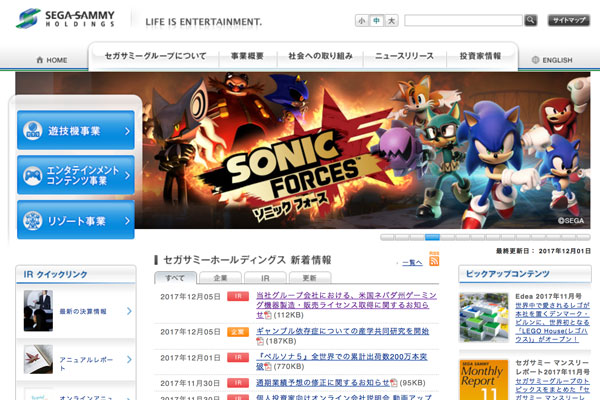Open 社会への取り組み menu
The image size is (600, 400).
pos(320,56)
